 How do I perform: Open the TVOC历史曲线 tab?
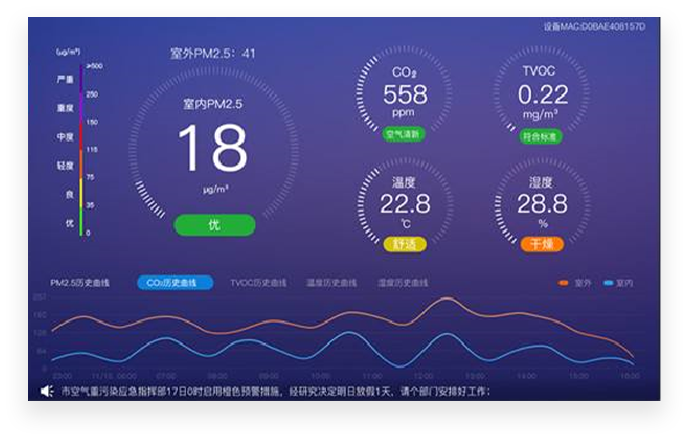[258, 283]
